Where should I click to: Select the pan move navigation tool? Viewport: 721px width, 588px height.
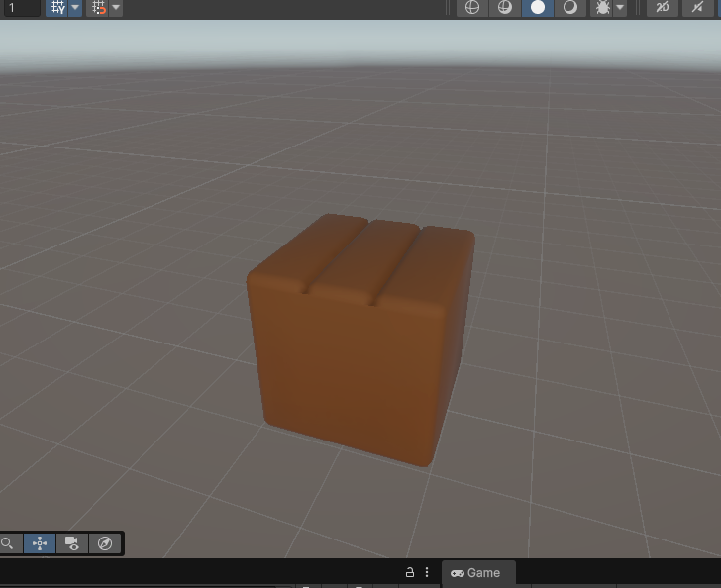pos(40,543)
